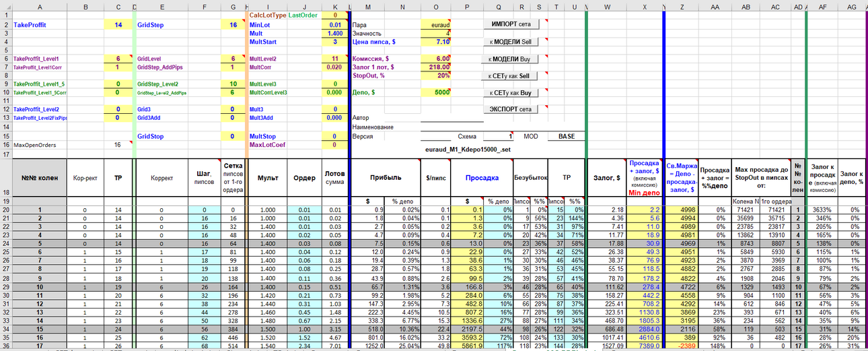Select the Mult value cell 1.400
Screen dimensions: 868x351
click(x=335, y=33)
